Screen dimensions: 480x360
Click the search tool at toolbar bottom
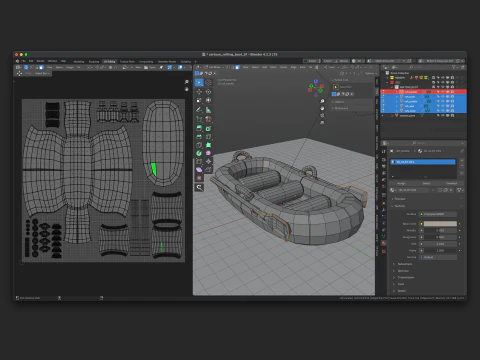click(199, 187)
